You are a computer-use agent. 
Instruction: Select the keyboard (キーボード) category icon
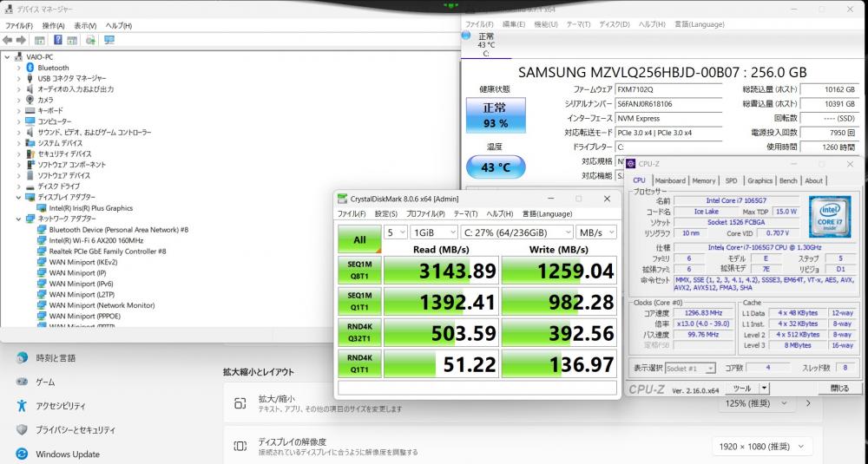tap(30, 111)
